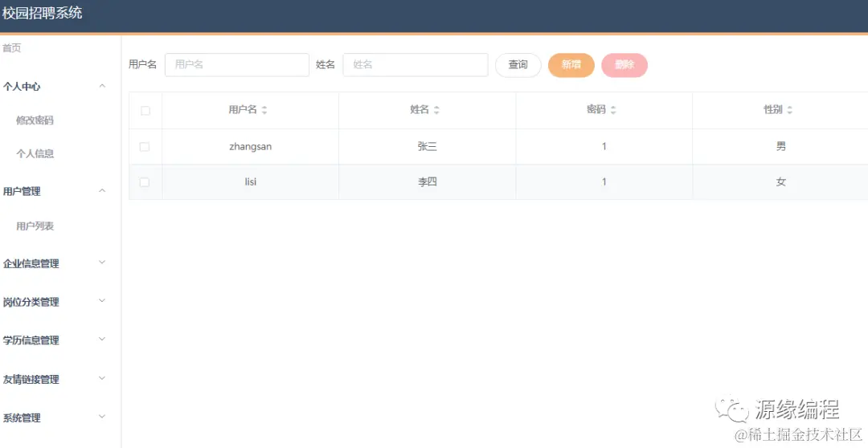Open the 个人信息 submenu item

(35, 154)
